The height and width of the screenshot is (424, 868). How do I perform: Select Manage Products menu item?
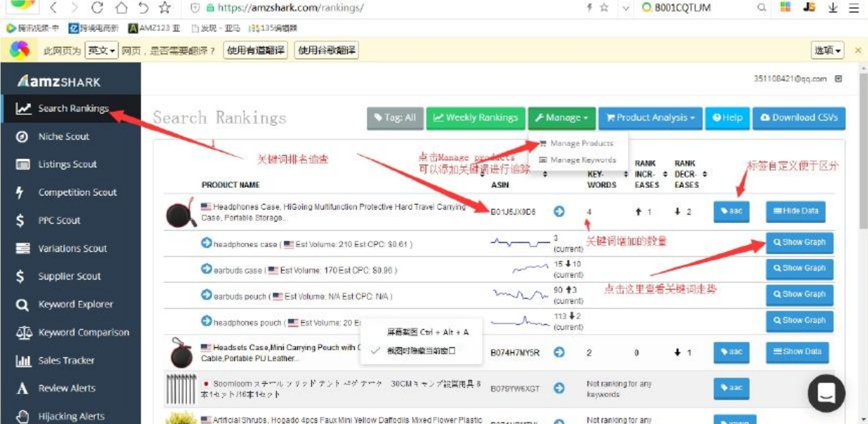pos(576,143)
